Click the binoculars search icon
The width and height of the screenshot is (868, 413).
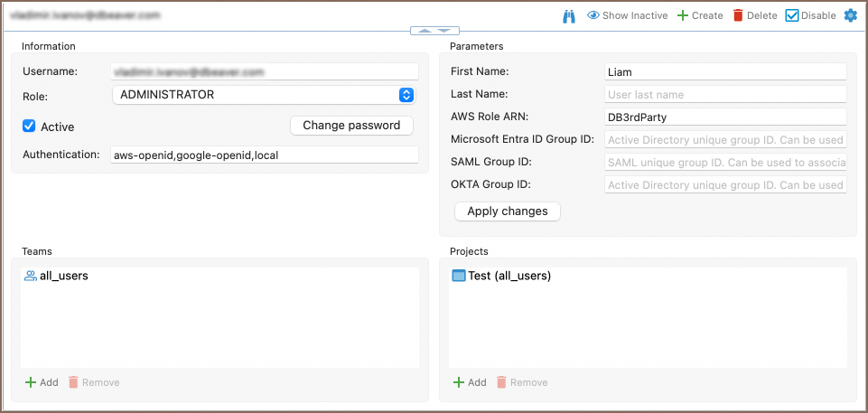coord(569,15)
